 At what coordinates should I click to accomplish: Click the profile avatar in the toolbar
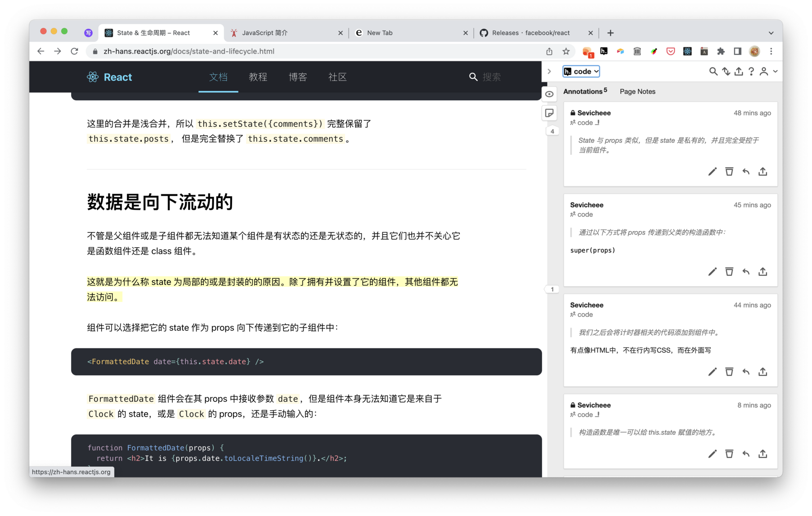(x=754, y=51)
